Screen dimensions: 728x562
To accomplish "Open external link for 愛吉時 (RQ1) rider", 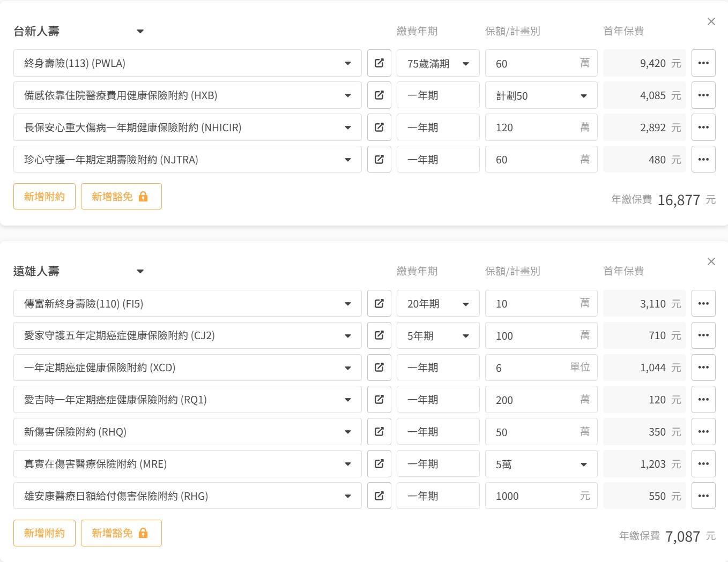I will click(x=379, y=400).
